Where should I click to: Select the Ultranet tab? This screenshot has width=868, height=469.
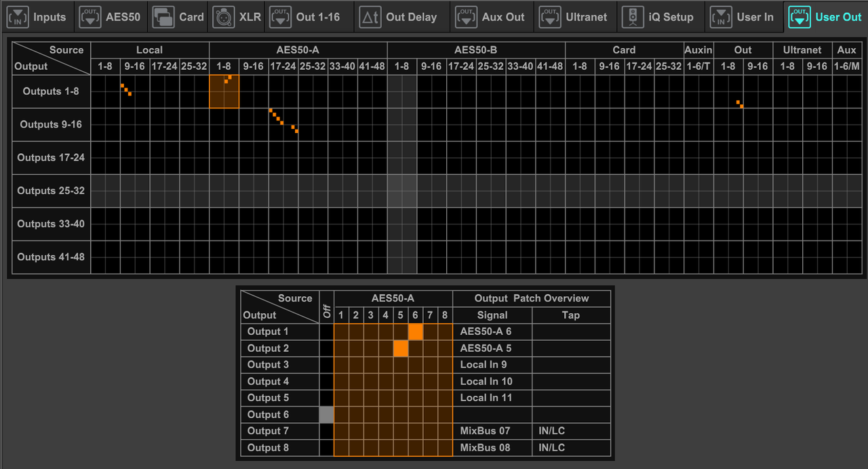point(574,17)
